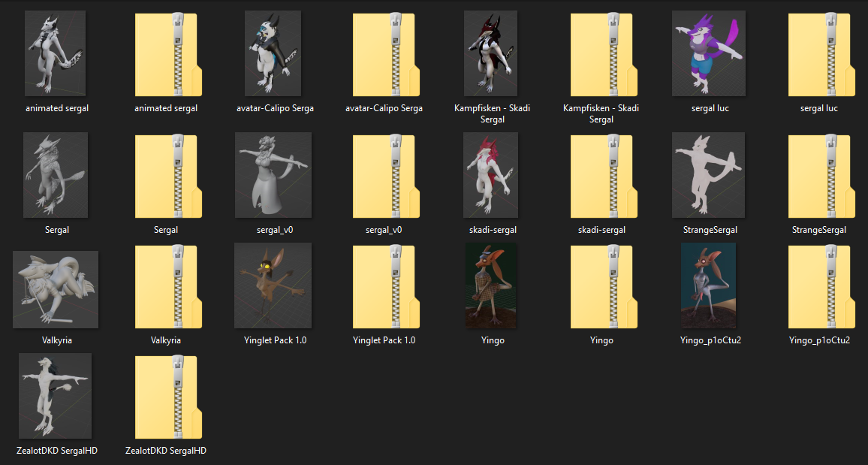This screenshot has width=868, height=465.
Task: Select the animated sergal zip folder icon
Action: (x=168, y=55)
